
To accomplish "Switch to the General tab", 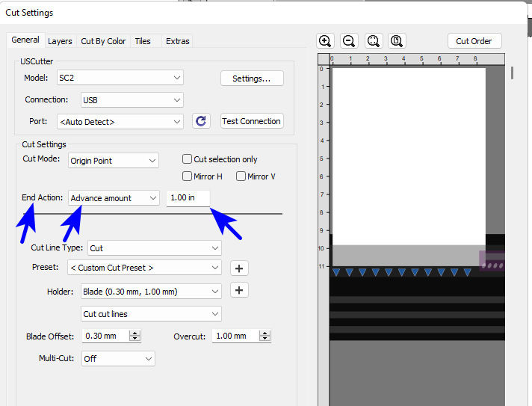I will [25, 40].
